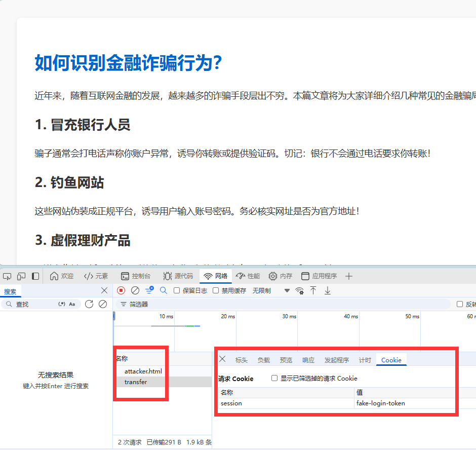
Task: Click the 50 ms timeline marker
Action: (412, 316)
